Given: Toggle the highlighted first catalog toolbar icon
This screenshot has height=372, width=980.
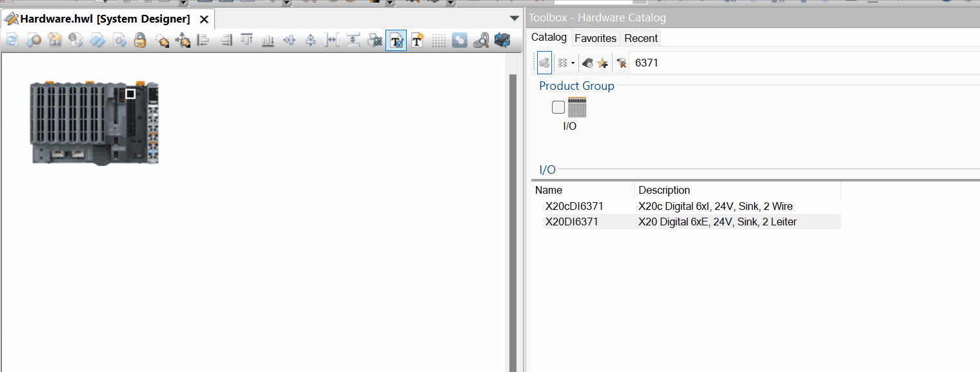Looking at the screenshot, I should pos(544,63).
